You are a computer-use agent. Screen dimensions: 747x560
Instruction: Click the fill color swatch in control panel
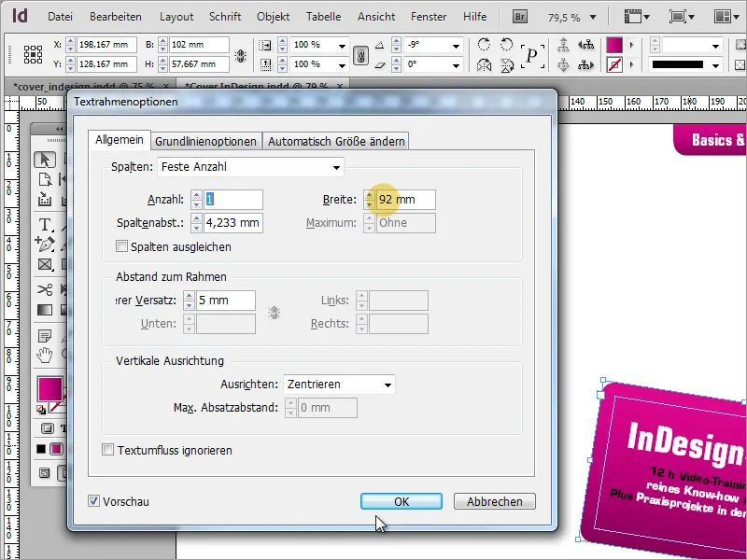point(614,45)
